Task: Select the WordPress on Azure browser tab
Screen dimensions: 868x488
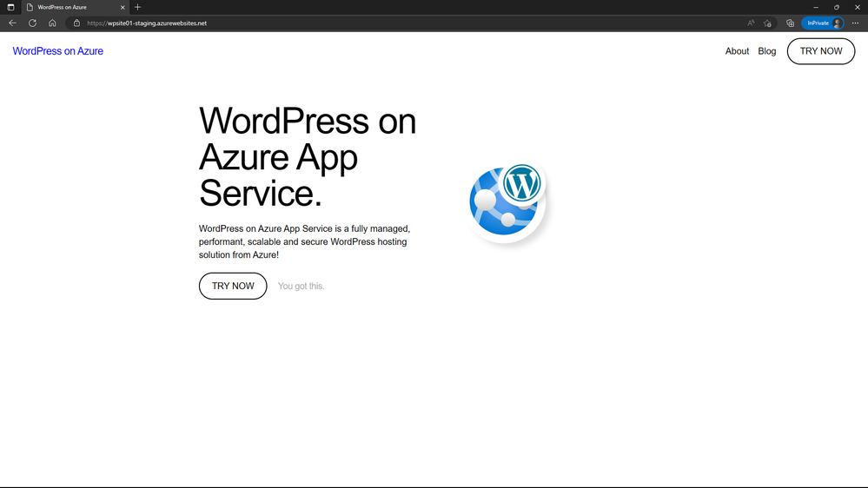Action: coord(74,7)
